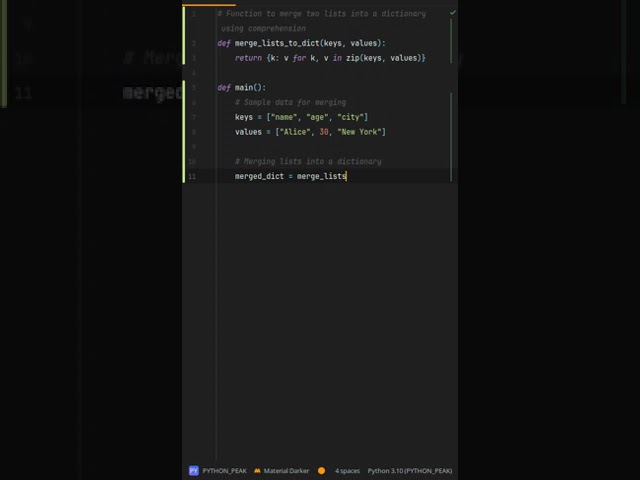
Task: Click the 'merge_lists' text being typed on line 11
Action: (321, 176)
